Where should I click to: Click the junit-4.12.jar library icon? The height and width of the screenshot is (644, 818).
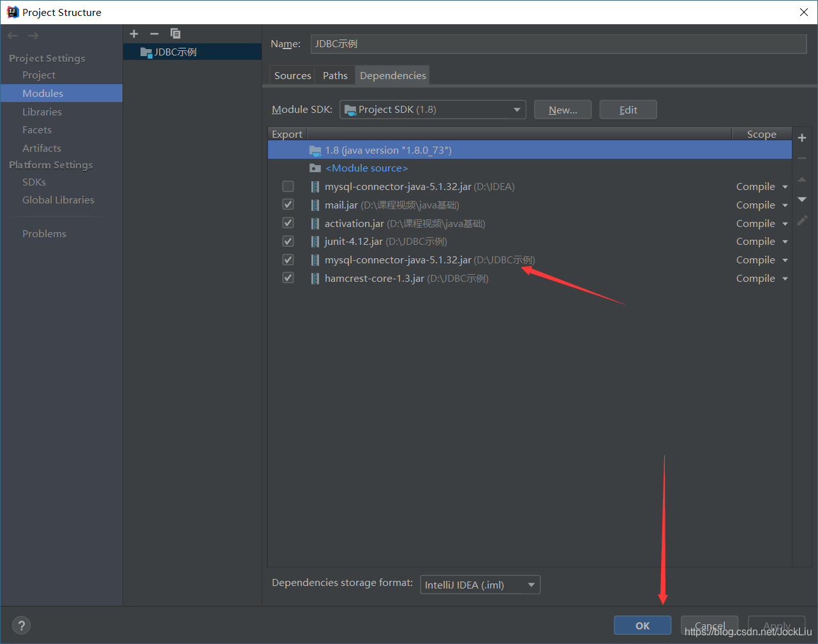[315, 242]
